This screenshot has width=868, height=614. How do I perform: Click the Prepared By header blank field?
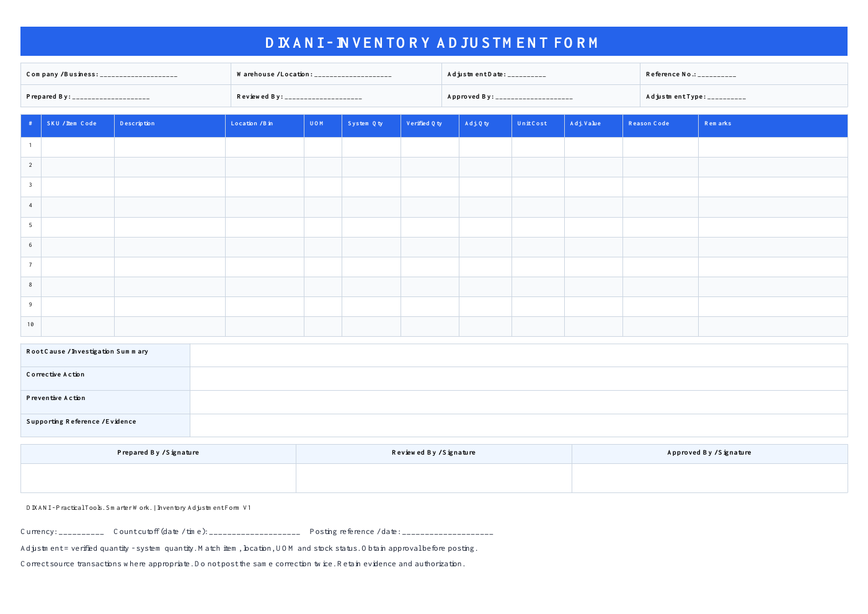(x=111, y=98)
